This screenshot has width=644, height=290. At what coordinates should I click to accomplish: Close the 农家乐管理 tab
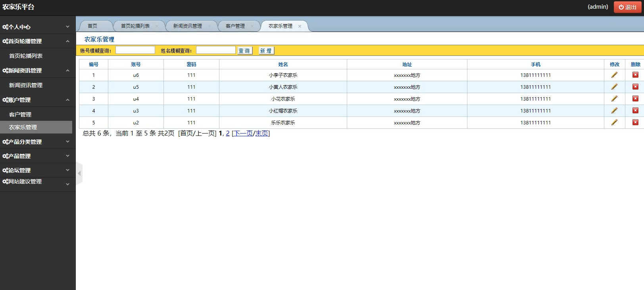(x=300, y=26)
